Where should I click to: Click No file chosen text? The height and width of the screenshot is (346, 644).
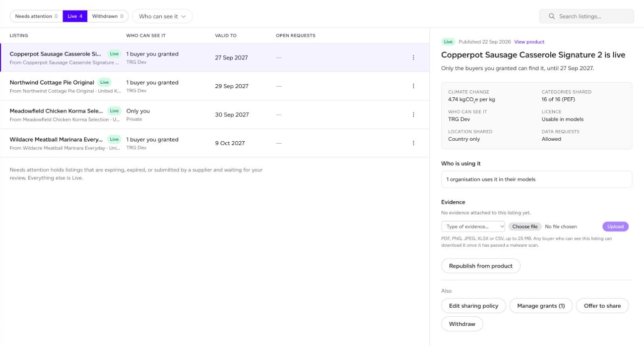pos(561,227)
